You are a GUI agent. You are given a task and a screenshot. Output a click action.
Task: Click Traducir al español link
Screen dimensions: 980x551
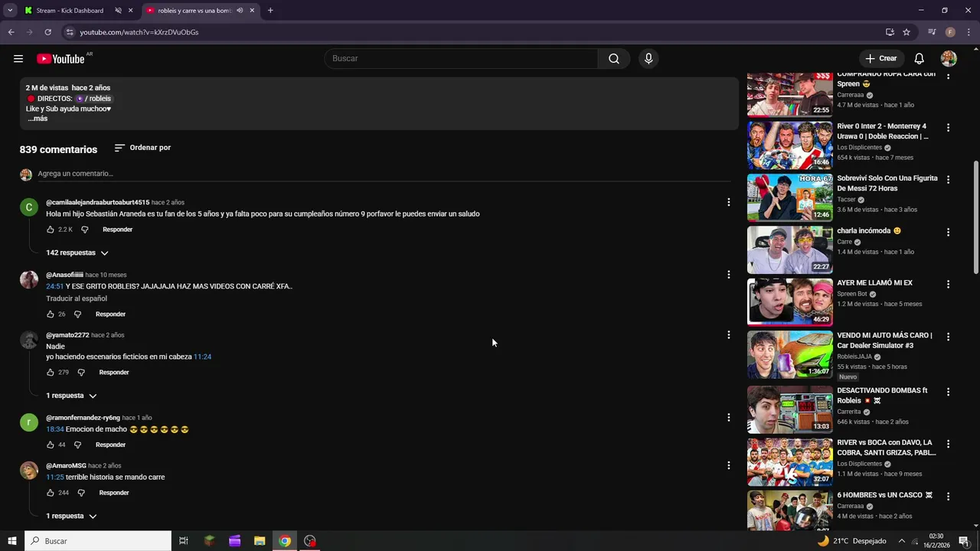coord(77,298)
